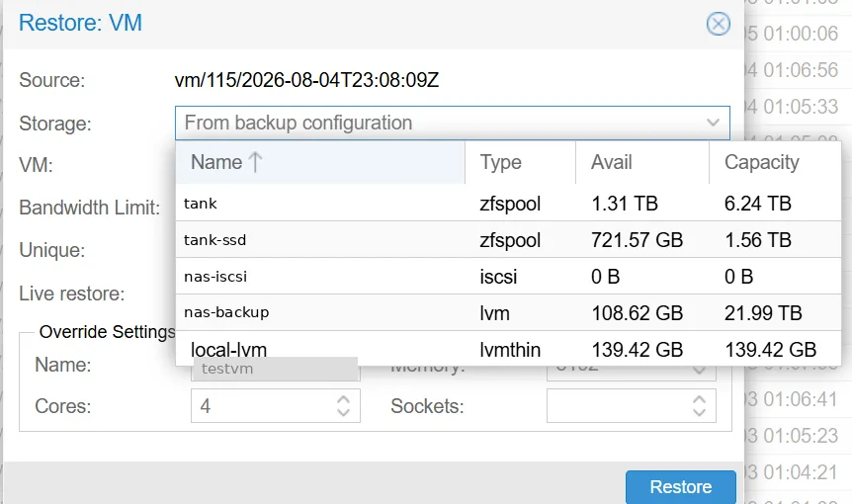Select the tank-ssd storage row
This screenshot has width=852, height=504.
(508, 239)
